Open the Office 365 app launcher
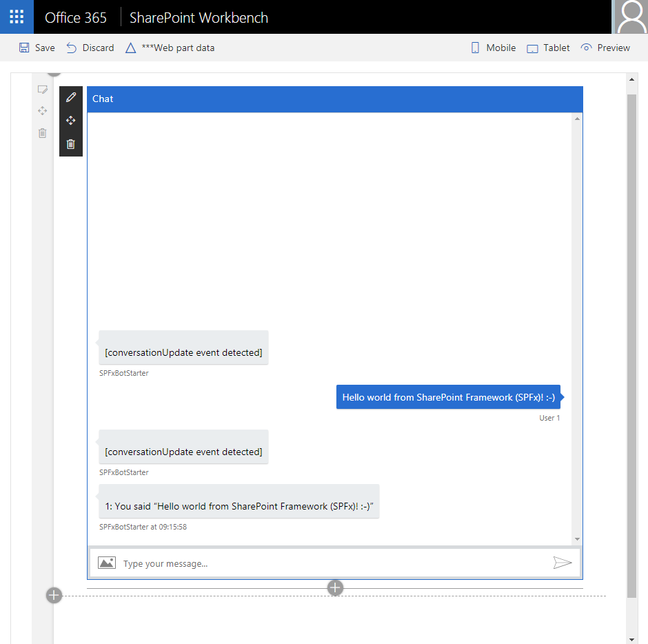The height and width of the screenshot is (644, 648). pos(17,17)
